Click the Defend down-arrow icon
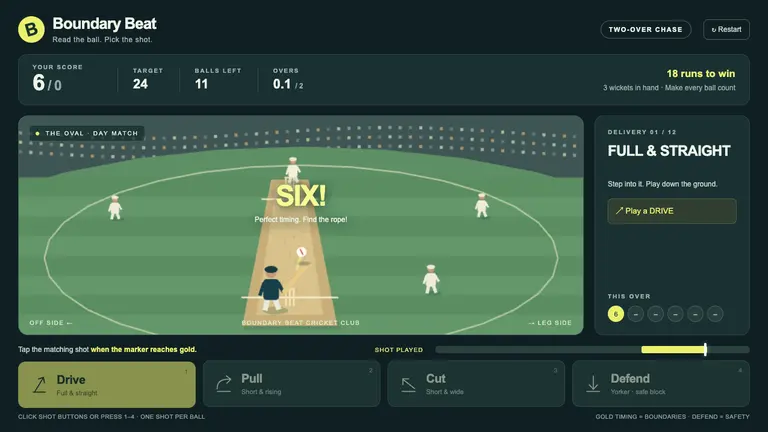 point(593,384)
